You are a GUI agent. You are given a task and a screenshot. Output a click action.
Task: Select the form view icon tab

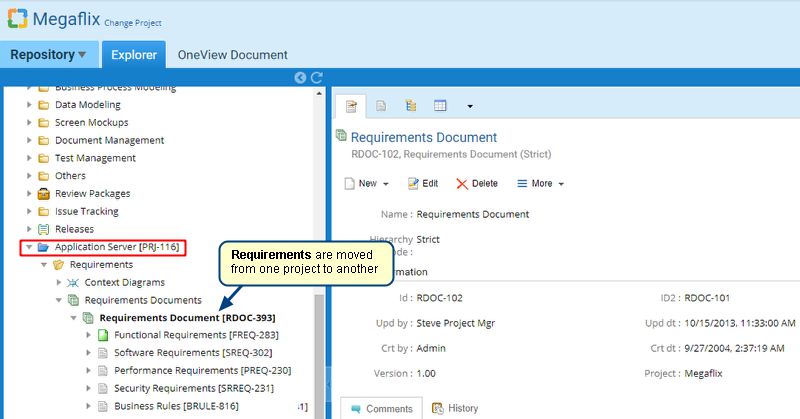(351, 105)
